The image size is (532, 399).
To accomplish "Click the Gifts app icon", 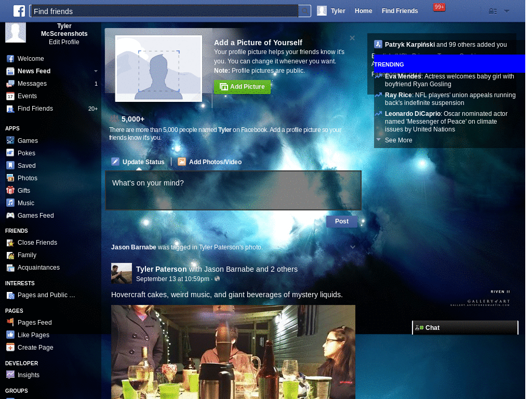I will pyautogui.click(x=10, y=190).
